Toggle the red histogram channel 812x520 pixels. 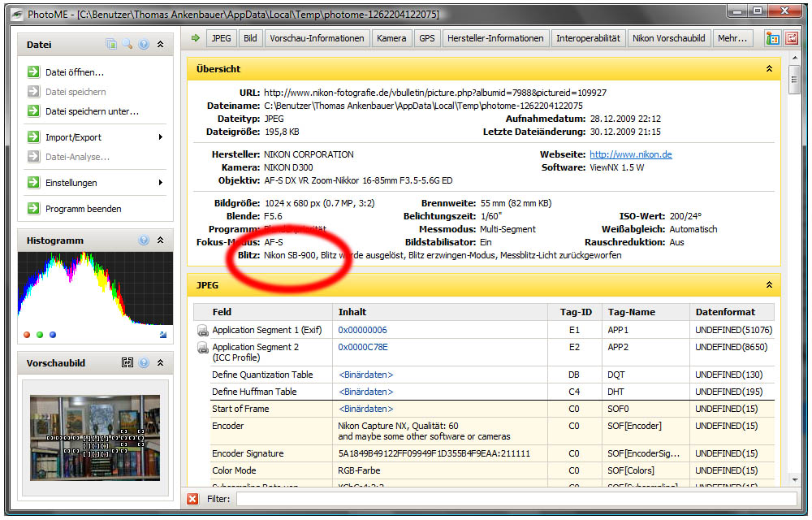pyautogui.click(x=27, y=335)
